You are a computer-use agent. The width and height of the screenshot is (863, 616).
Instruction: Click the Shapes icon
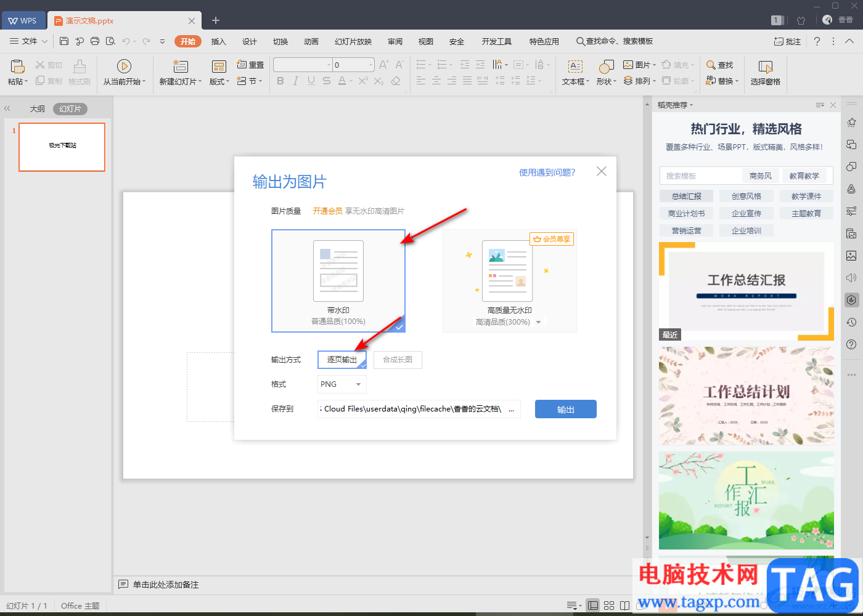tap(606, 67)
